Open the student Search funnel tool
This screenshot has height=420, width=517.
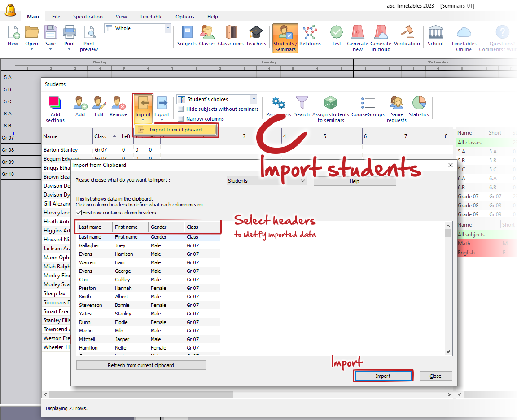click(302, 106)
